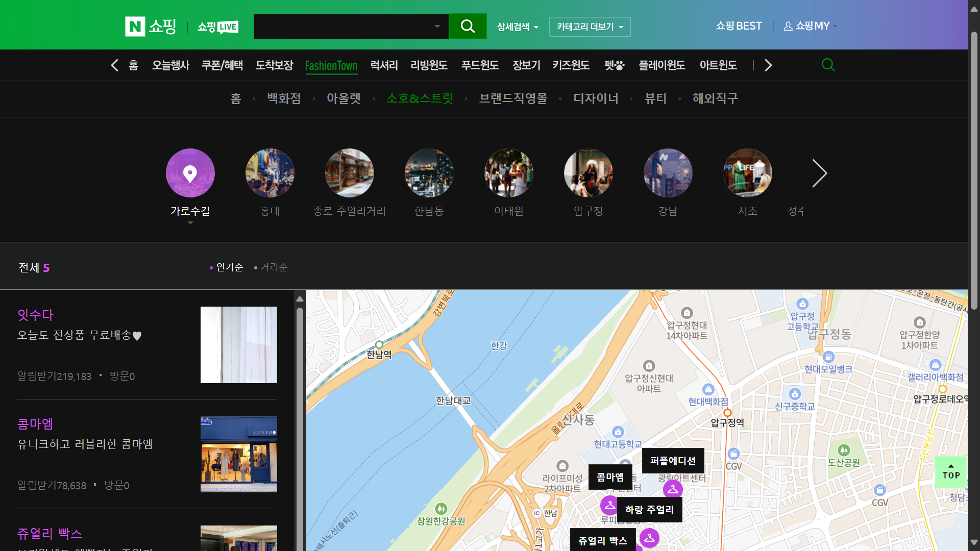Image resolution: width=980 pixels, height=551 pixels.
Task: Open the 펫 paw icon tab
Action: 614,65
